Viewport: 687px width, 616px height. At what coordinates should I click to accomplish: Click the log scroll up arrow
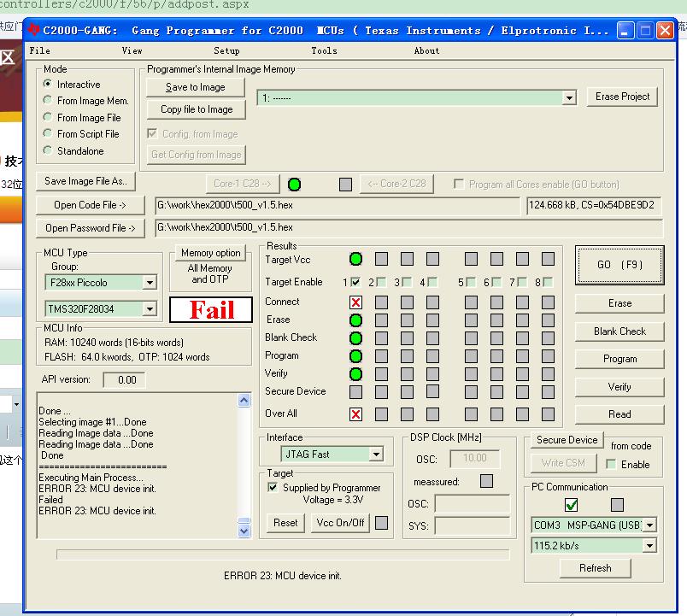[x=244, y=400]
